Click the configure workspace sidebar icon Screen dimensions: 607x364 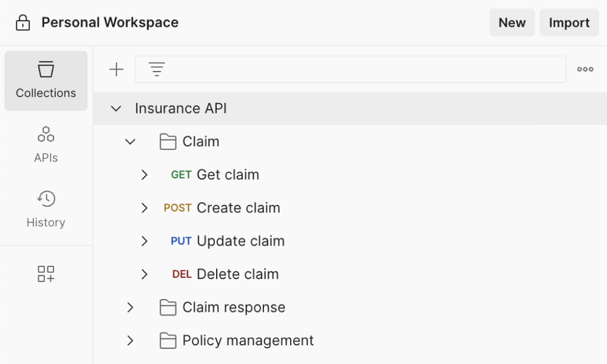(x=46, y=274)
